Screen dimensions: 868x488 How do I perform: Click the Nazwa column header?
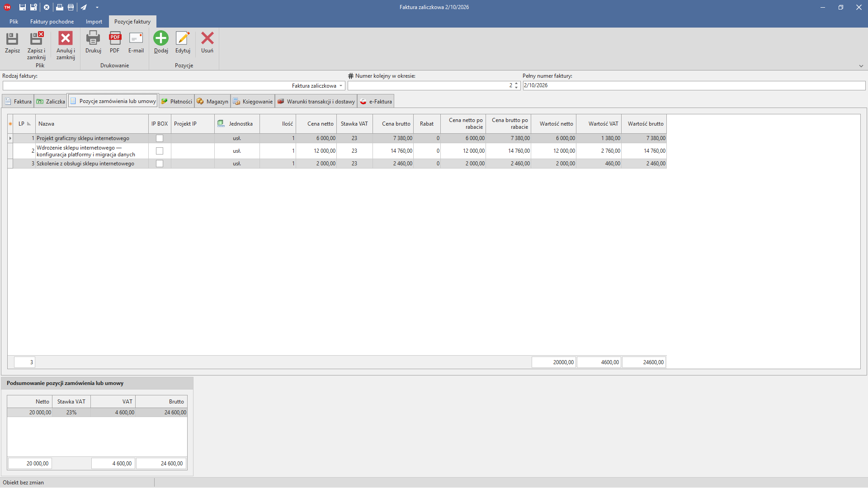click(92, 124)
